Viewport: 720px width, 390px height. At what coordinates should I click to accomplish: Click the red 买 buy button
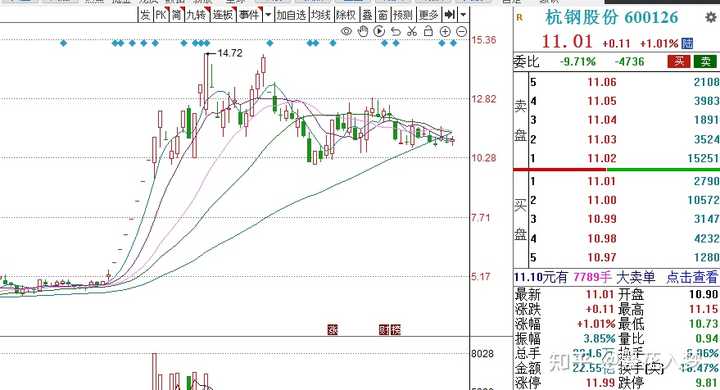pos(679,61)
